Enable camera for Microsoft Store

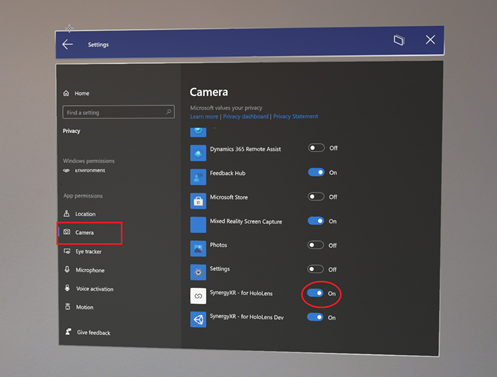pos(316,197)
